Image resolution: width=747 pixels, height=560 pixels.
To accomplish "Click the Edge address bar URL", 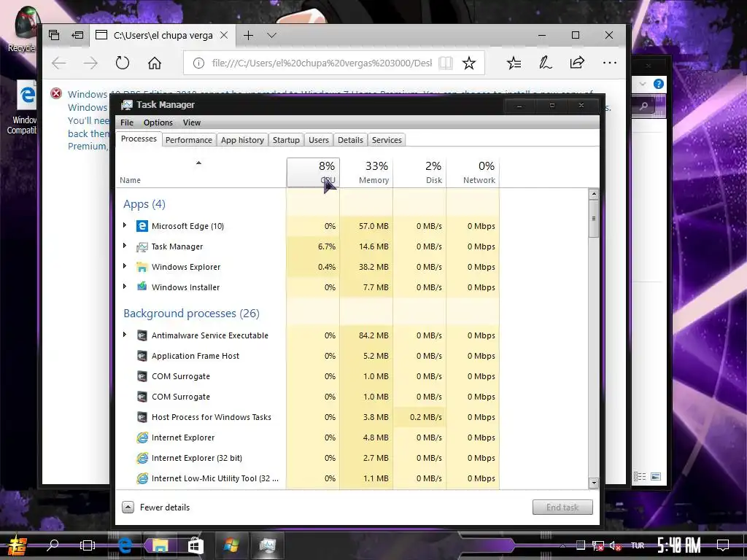I will pos(322,63).
